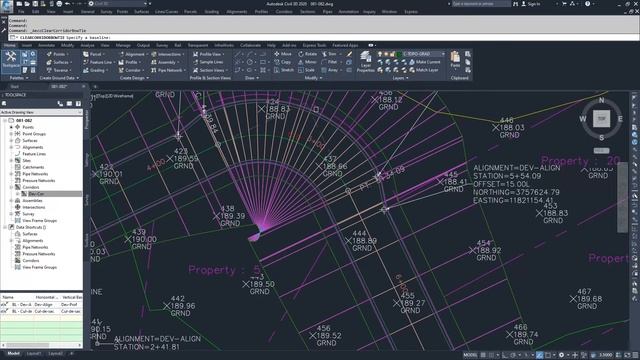Viewport: 640px width, 360px height.
Task: Toggle MODEL space button in status bar
Action: coord(470,355)
